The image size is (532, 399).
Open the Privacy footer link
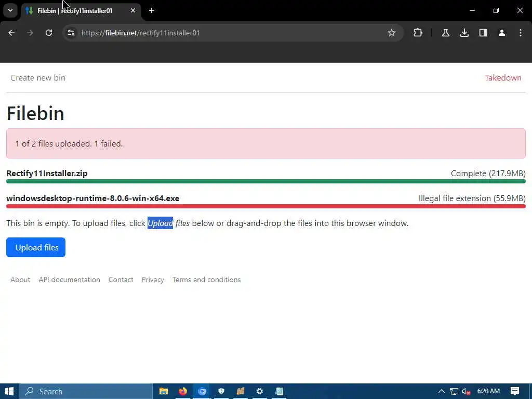153,280
